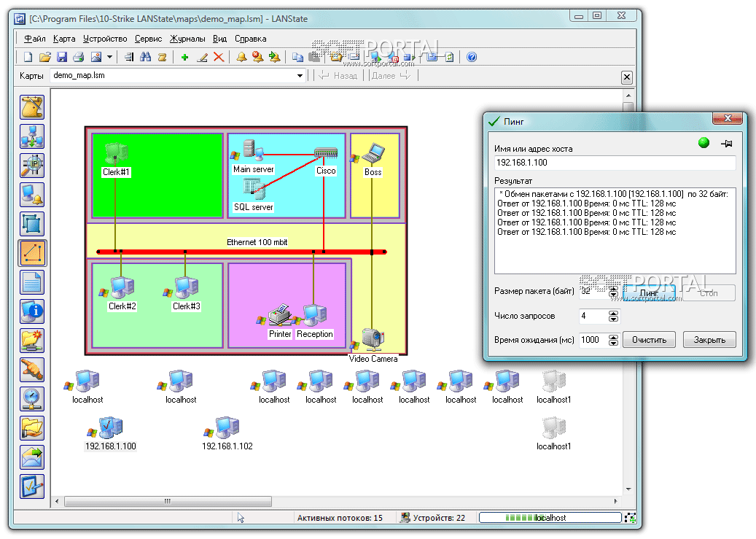Click the yellow bell notification icon
The width and height of the screenshot is (756, 539).
241,58
